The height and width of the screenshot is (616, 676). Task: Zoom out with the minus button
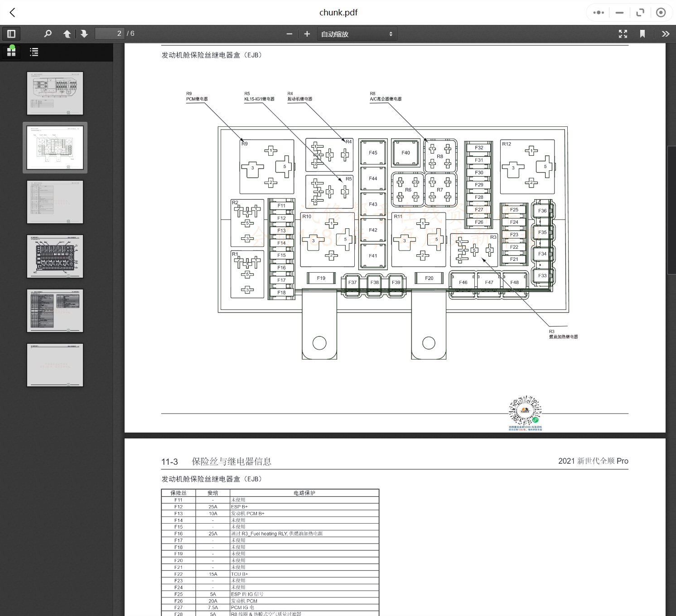coord(289,34)
